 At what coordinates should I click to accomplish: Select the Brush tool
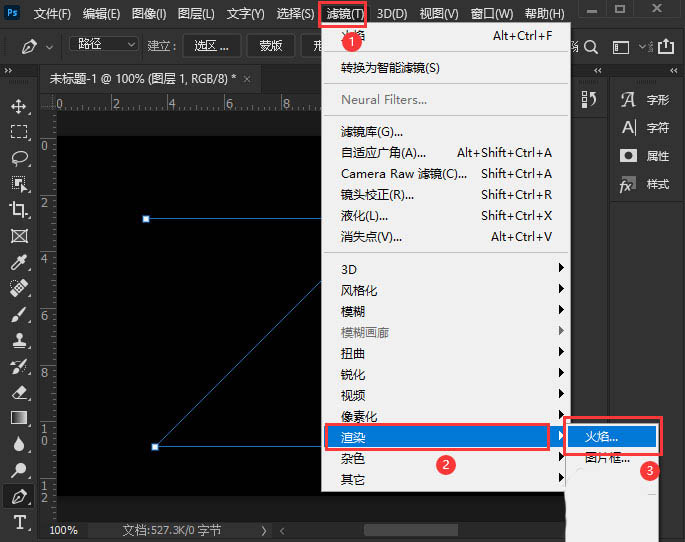tap(18, 314)
